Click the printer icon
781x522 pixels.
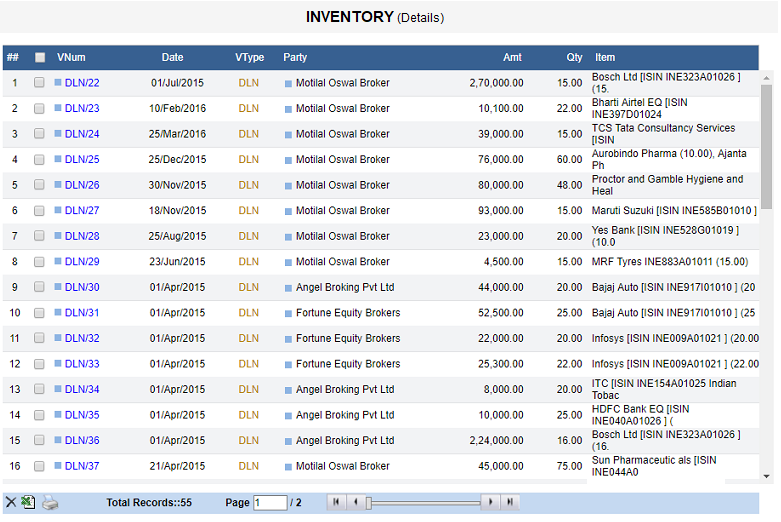[x=50, y=503]
